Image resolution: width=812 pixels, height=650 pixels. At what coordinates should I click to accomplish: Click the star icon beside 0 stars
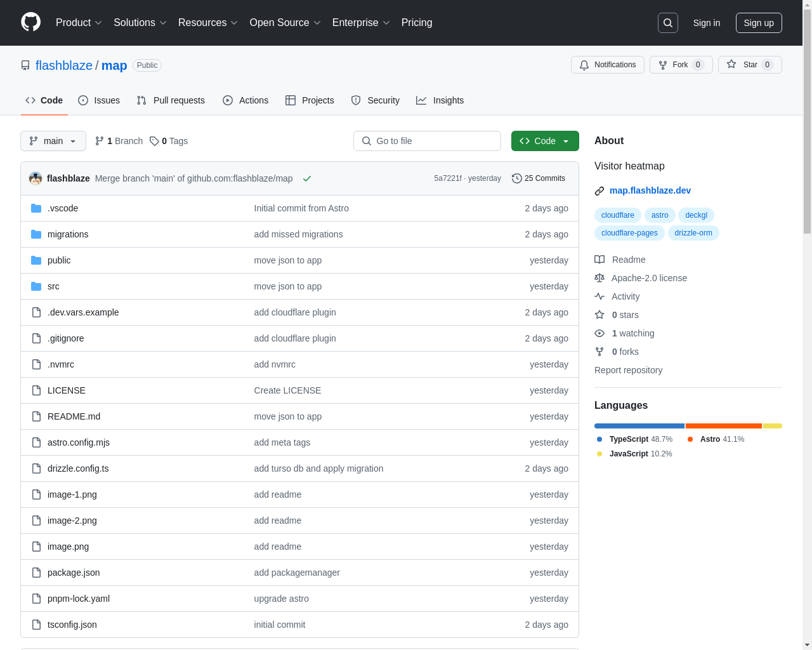tap(599, 315)
